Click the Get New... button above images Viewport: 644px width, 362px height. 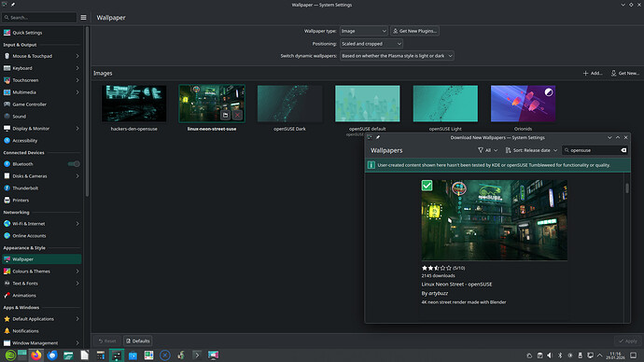pyautogui.click(x=624, y=73)
